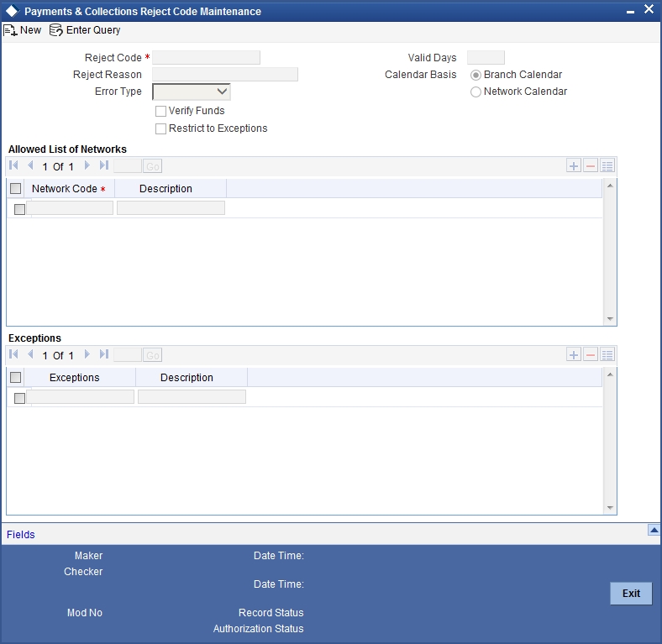Go to first page in Exceptions grid

(13, 354)
